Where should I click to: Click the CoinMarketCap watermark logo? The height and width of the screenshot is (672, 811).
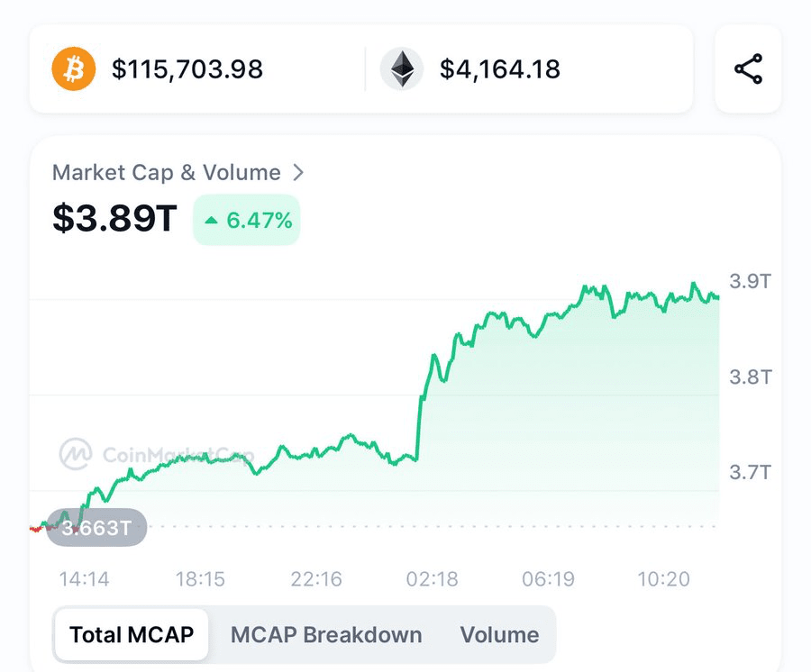(76, 454)
